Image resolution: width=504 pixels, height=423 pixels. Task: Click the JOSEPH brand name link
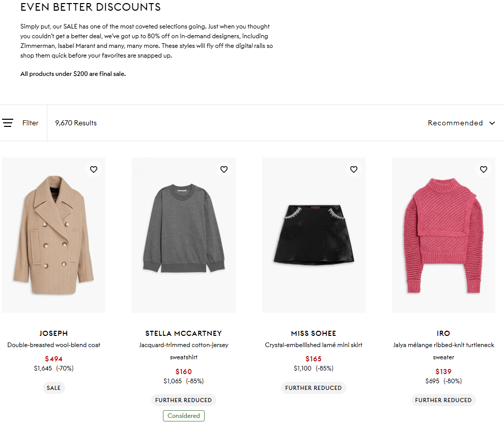[x=53, y=333]
